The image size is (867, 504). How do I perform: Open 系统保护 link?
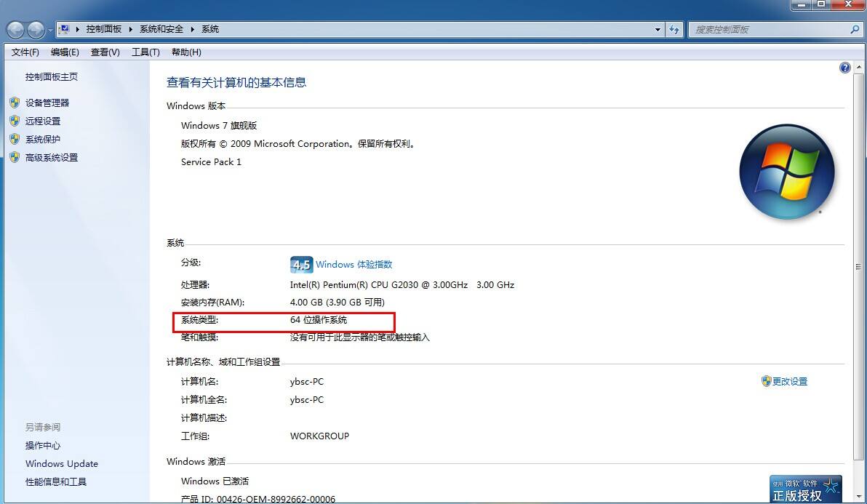tap(43, 139)
